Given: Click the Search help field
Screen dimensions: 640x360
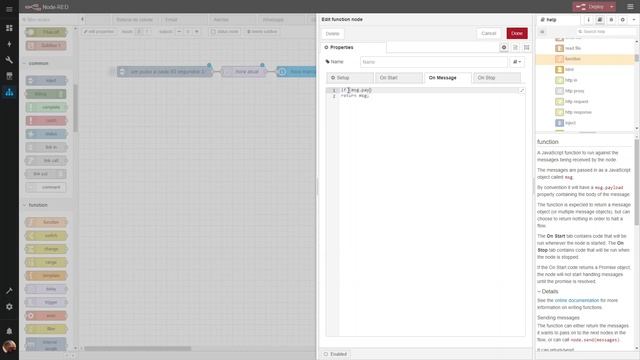Looking at the screenshot, I should [x=606, y=31].
